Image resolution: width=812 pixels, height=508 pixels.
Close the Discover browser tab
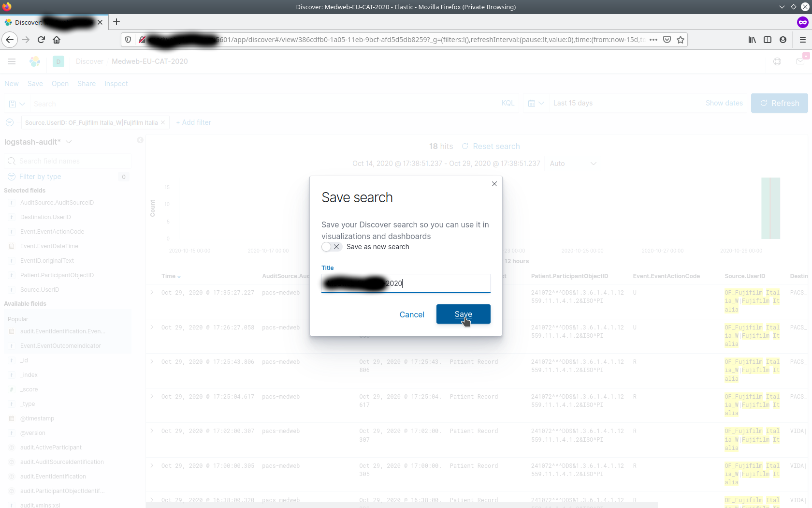point(100,22)
